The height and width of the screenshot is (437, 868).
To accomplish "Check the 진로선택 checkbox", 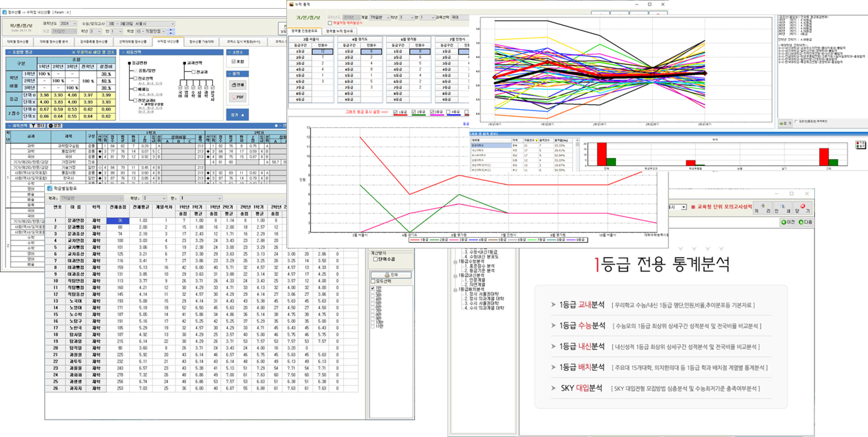I will [135, 78].
